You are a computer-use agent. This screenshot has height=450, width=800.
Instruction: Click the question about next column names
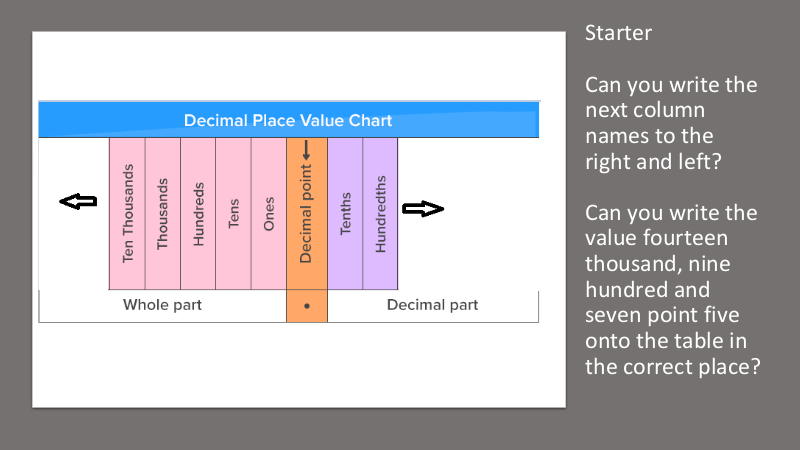(671, 122)
